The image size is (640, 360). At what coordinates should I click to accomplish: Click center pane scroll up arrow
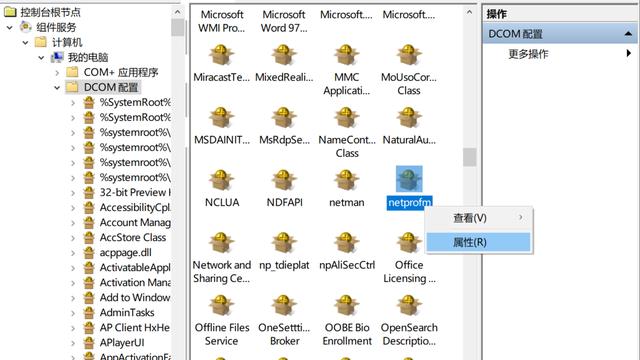click(469, 12)
